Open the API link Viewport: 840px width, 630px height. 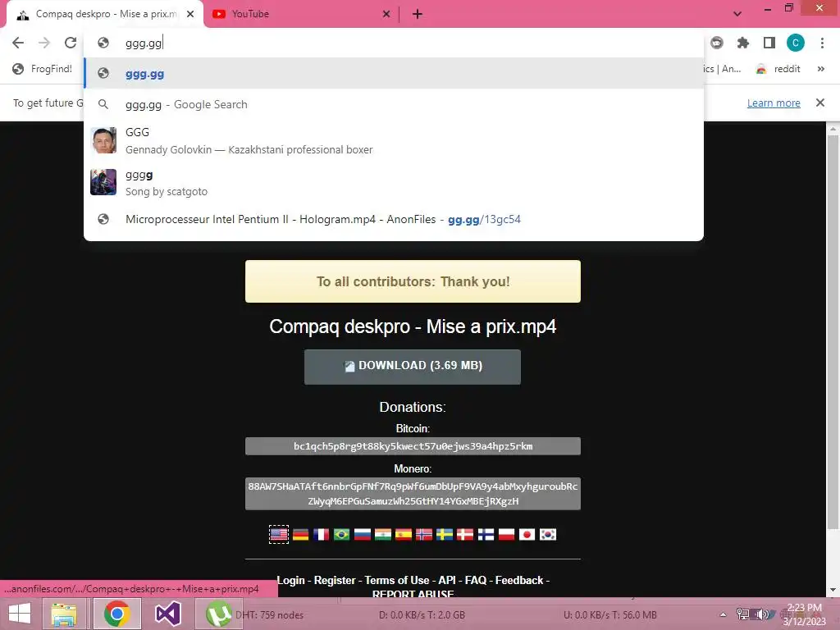click(447, 580)
